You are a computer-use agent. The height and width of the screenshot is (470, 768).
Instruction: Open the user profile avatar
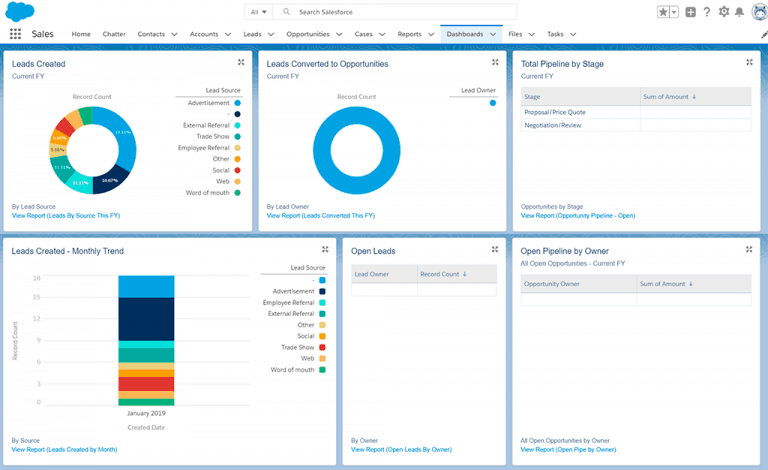point(760,12)
